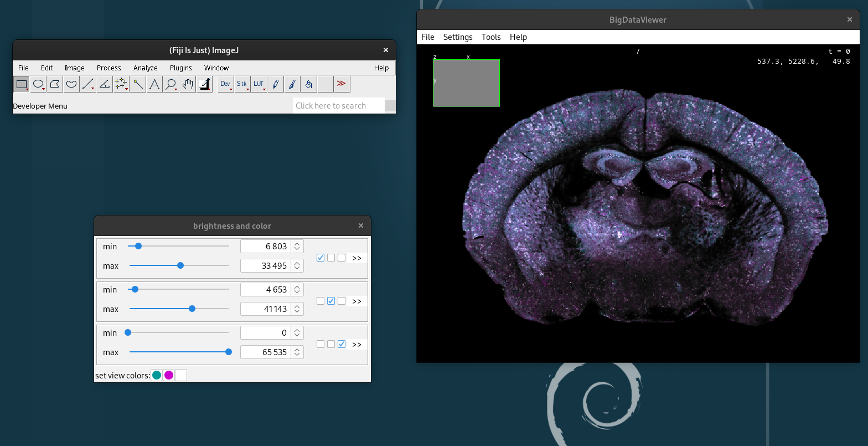
Task: Open Settings menu in BigDataViewer
Action: click(x=458, y=37)
